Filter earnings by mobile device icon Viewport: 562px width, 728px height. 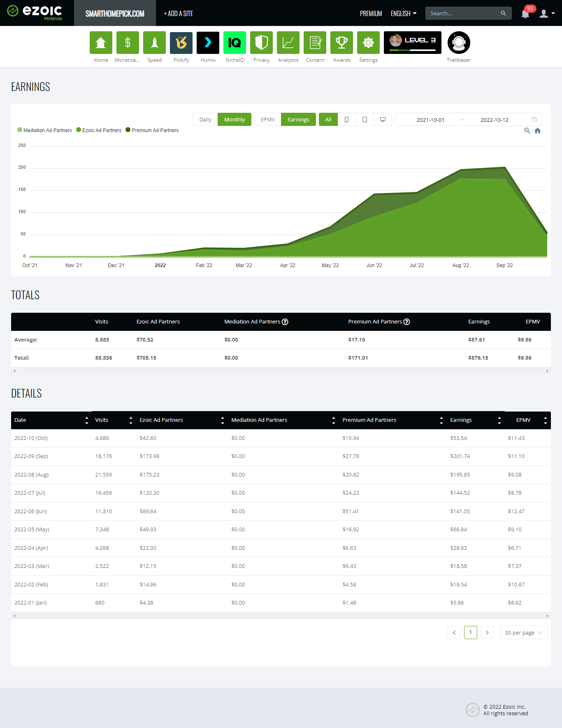(x=346, y=119)
